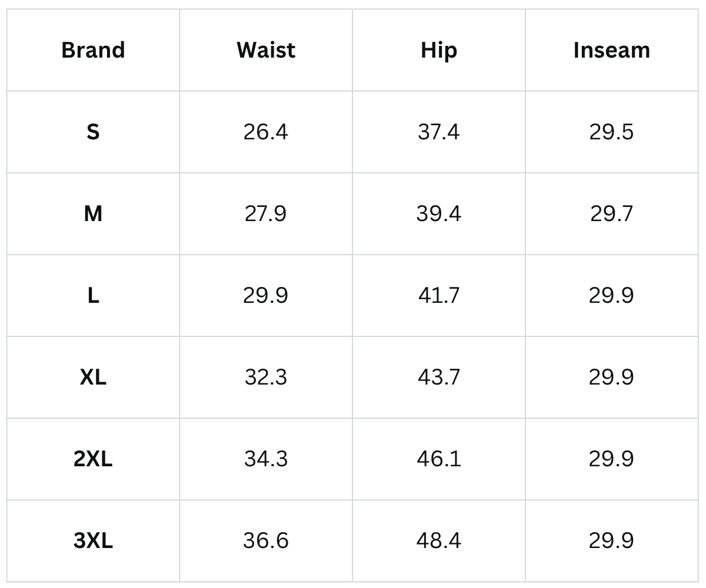This screenshot has height=588, width=706.
Task: Select waist value 27.9 for size M
Action: click(266, 213)
